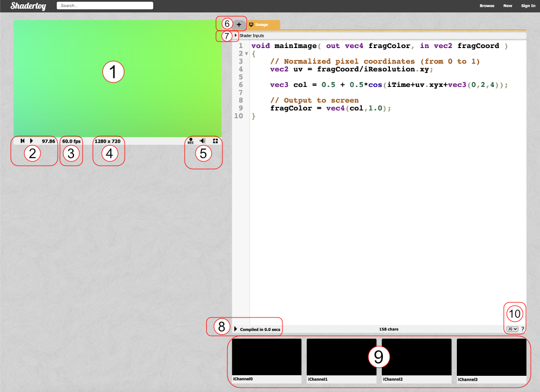Mute shader audio with the speaker icon
Image resolution: width=540 pixels, height=392 pixels.
point(202,141)
